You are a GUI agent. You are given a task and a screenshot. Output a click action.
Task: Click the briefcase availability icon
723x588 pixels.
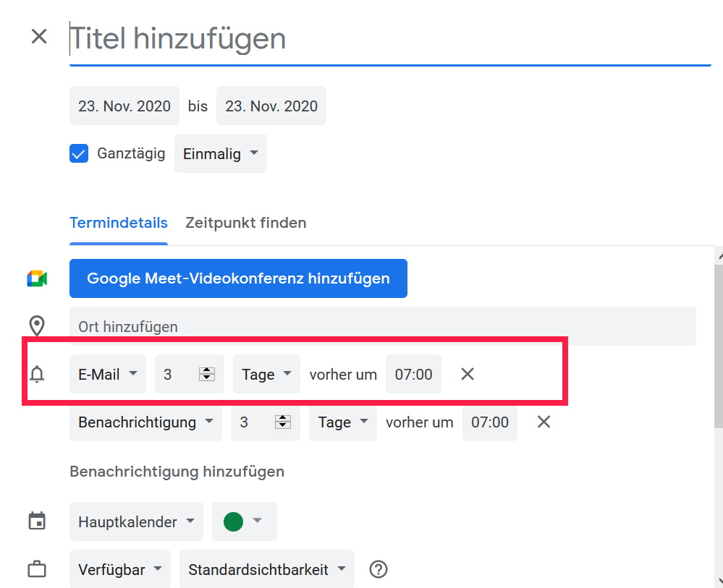(x=37, y=569)
